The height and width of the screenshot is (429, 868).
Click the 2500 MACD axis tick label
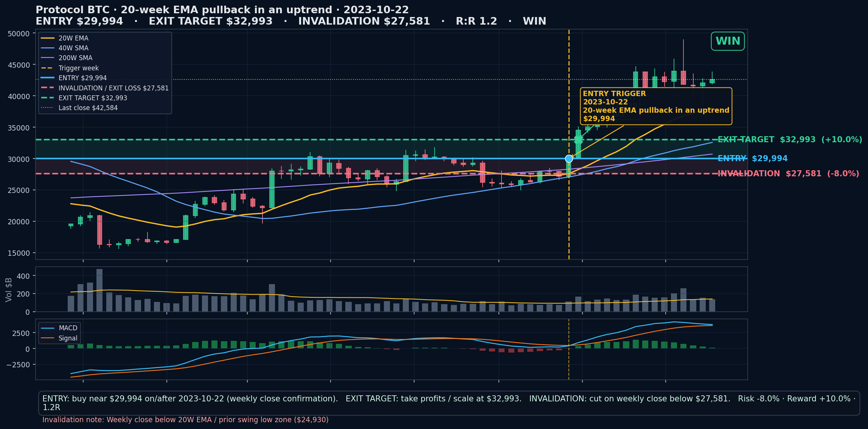[21, 333]
